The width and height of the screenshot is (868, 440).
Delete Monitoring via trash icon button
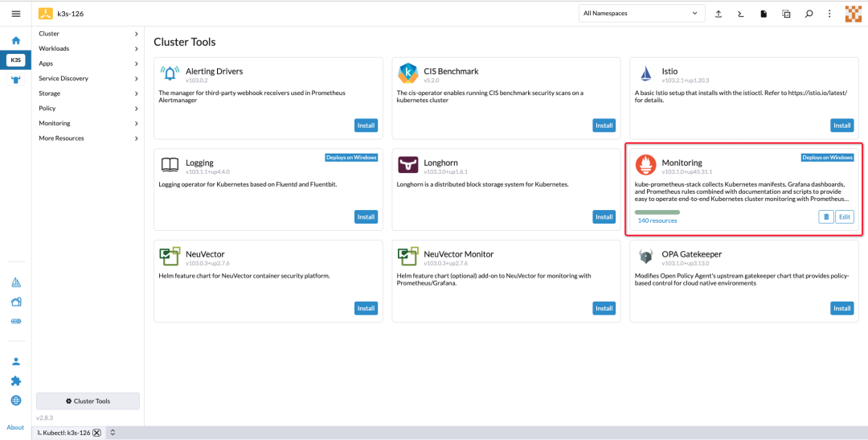(x=826, y=217)
